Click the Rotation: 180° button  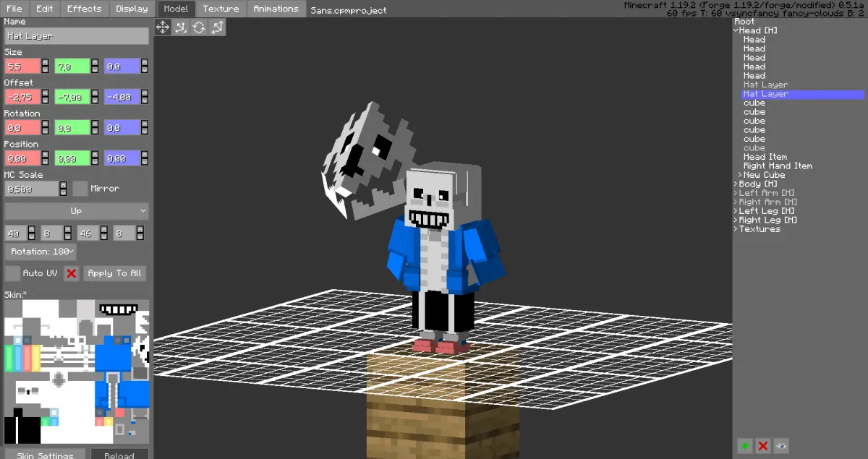41,252
